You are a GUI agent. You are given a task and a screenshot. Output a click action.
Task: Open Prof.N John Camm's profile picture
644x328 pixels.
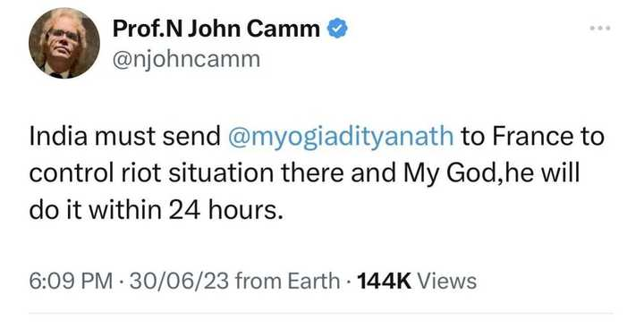[x=64, y=43]
